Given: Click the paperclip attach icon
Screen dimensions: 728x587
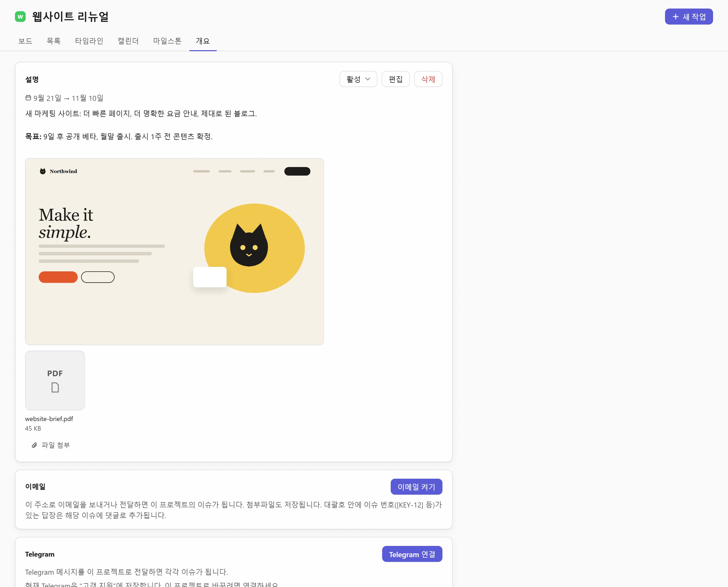Looking at the screenshot, I should click(x=34, y=445).
